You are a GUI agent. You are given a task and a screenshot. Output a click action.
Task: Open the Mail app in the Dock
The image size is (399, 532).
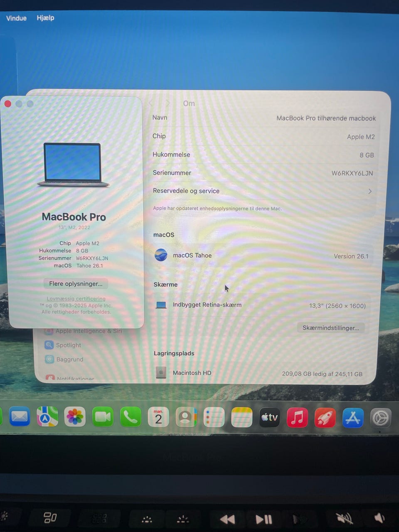[x=20, y=416]
